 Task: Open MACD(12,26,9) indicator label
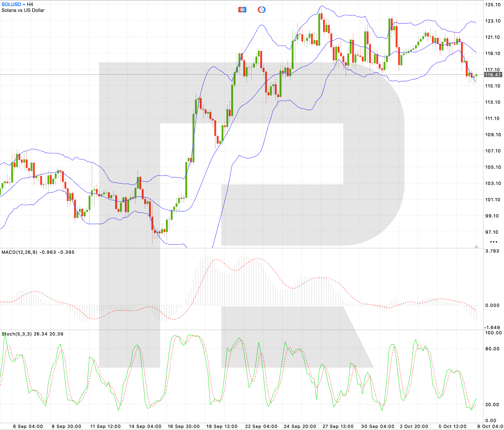point(20,252)
